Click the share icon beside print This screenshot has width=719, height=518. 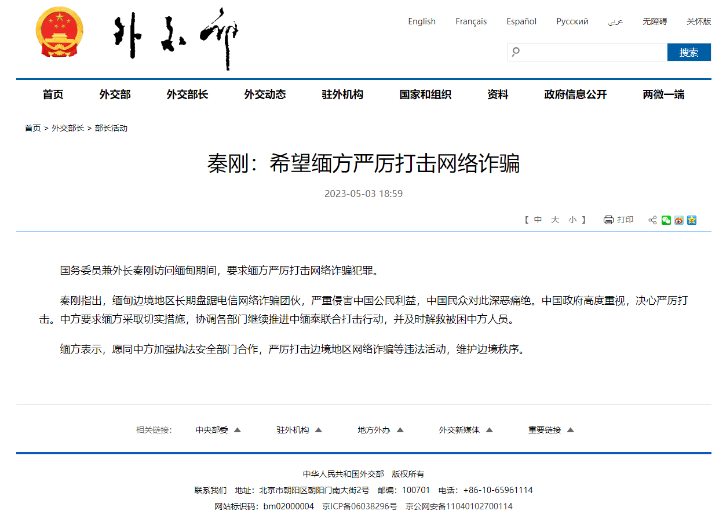pos(652,219)
